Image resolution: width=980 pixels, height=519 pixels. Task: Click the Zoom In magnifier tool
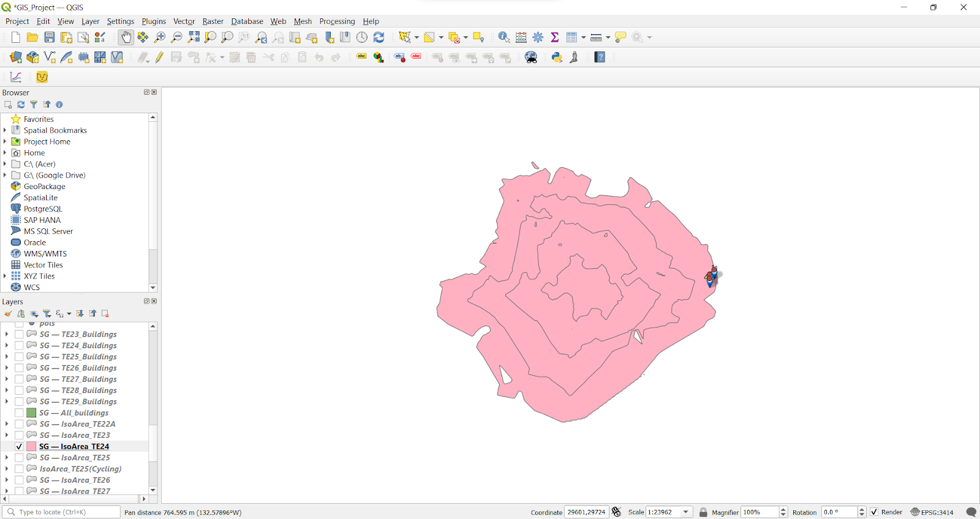tap(160, 38)
